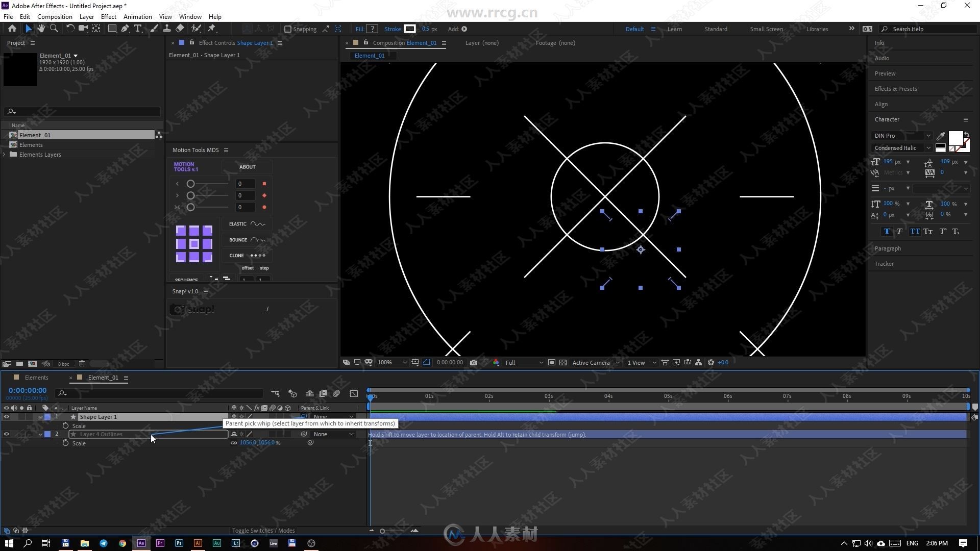
Task: Click the ELASTIC button in Motion Tools
Action: 246,224
